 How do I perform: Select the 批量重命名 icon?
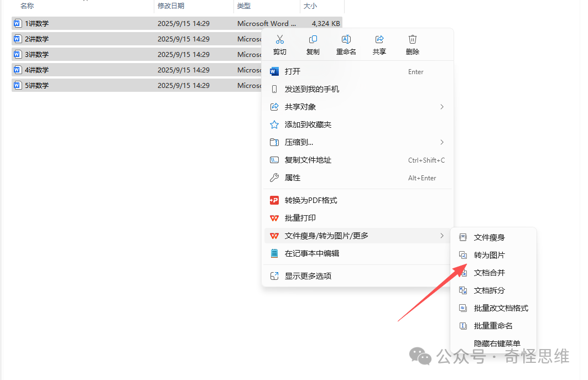(462, 325)
